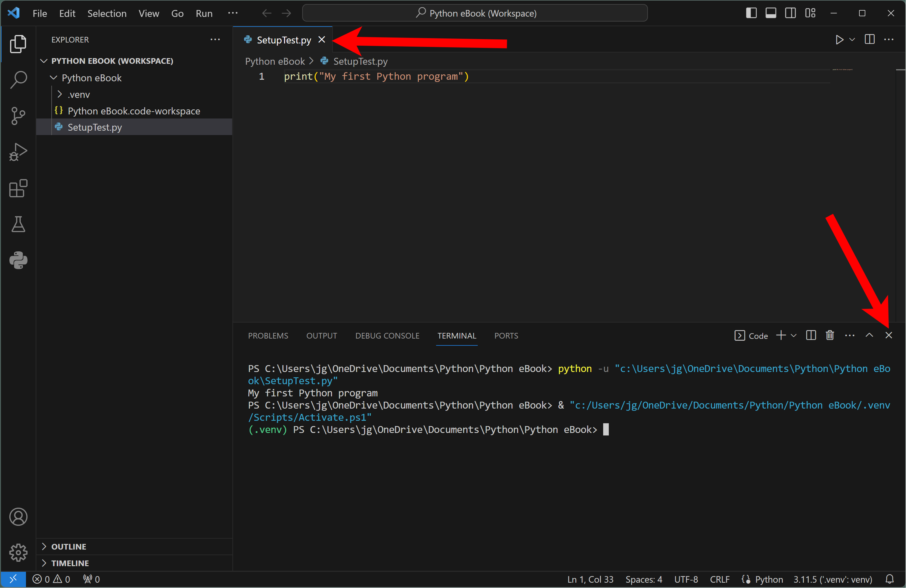906x588 pixels.
Task: Open the Testing flask view
Action: click(x=18, y=224)
